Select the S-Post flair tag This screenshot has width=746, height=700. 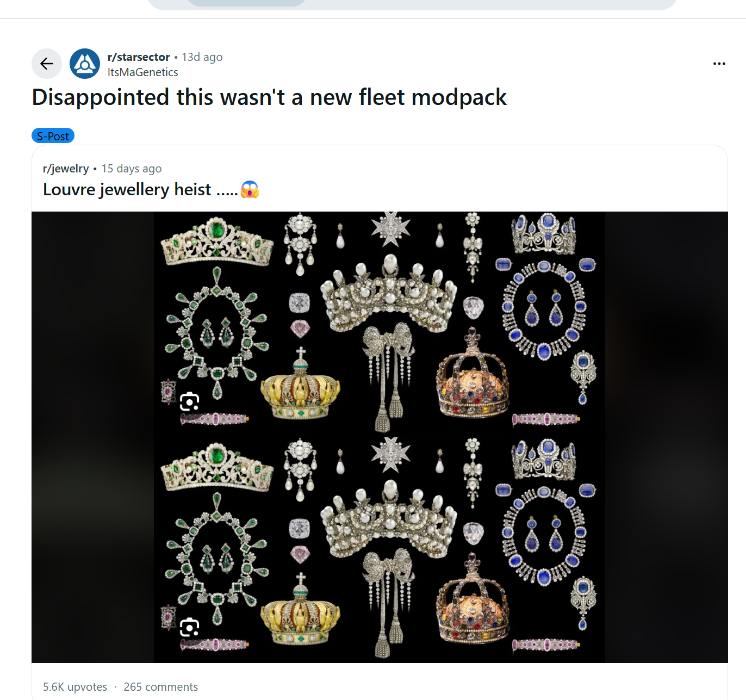point(53,135)
